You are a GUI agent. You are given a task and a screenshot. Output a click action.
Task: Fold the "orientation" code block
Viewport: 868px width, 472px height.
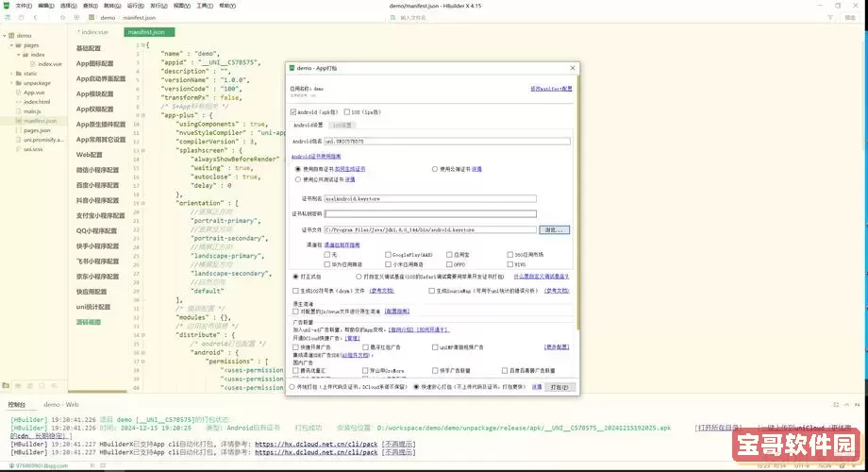click(x=143, y=203)
